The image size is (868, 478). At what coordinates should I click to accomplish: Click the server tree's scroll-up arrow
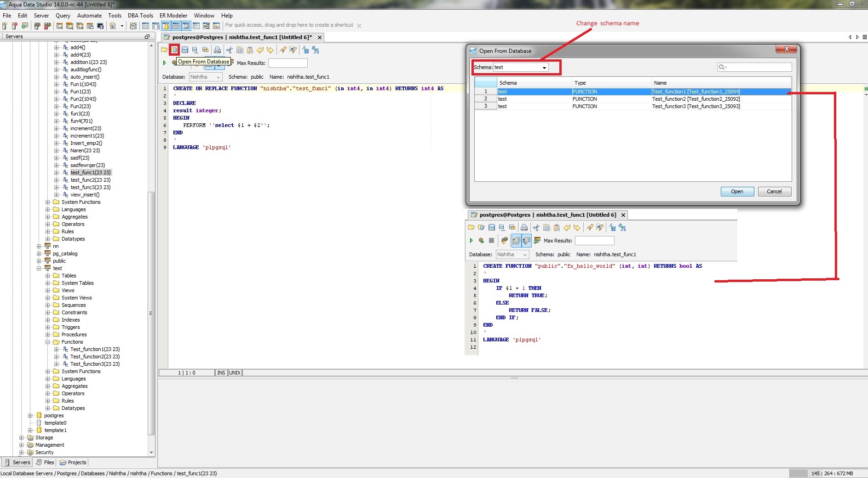[x=151, y=46]
